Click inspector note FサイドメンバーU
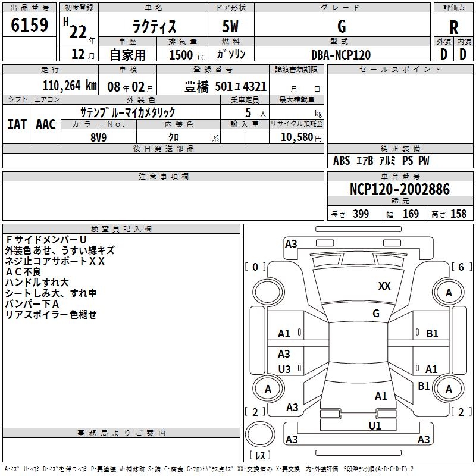 (46, 240)
